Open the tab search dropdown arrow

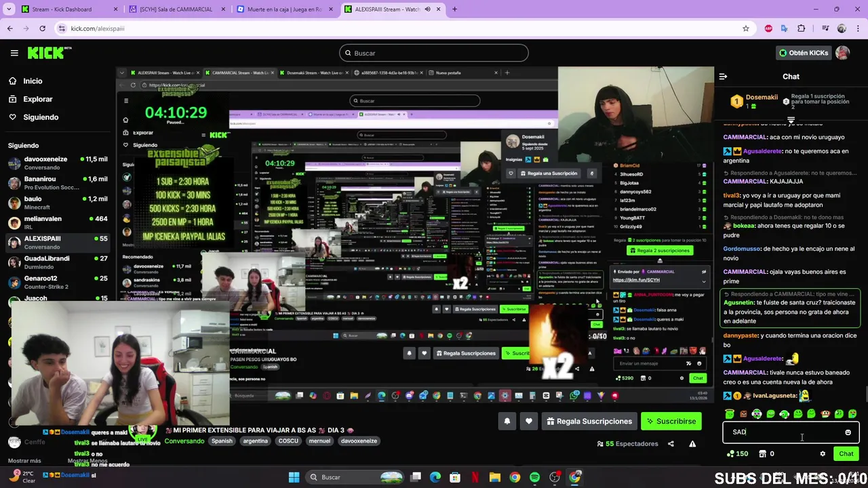(9, 9)
